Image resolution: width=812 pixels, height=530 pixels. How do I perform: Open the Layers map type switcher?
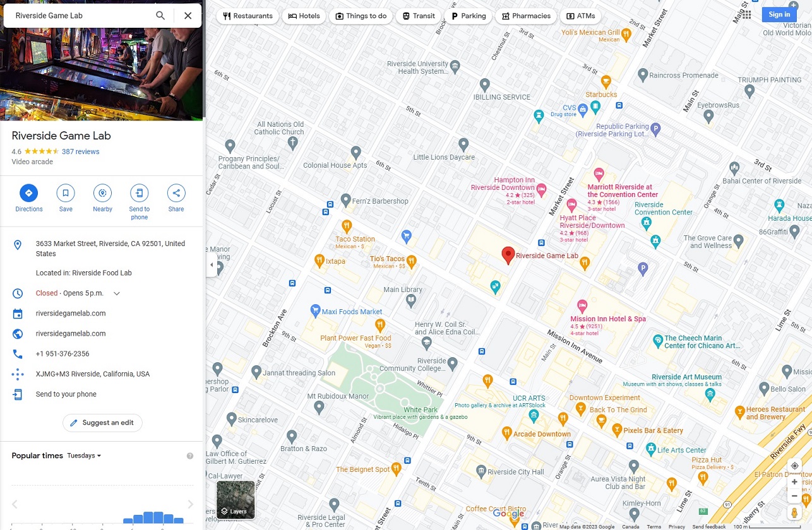coord(236,500)
